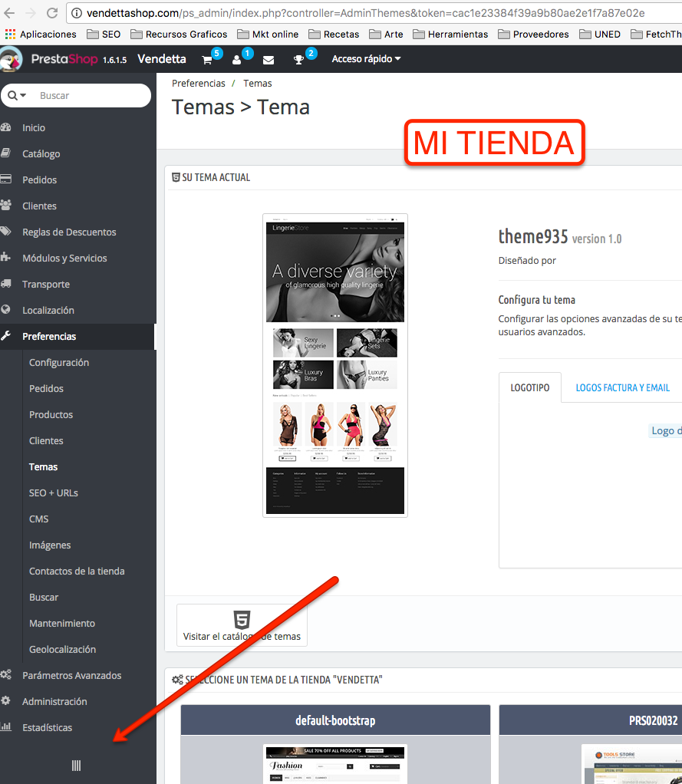Screen dimensions: 682x784
Task: Open the trophy notifications icon
Action: (x=298, y=60)
